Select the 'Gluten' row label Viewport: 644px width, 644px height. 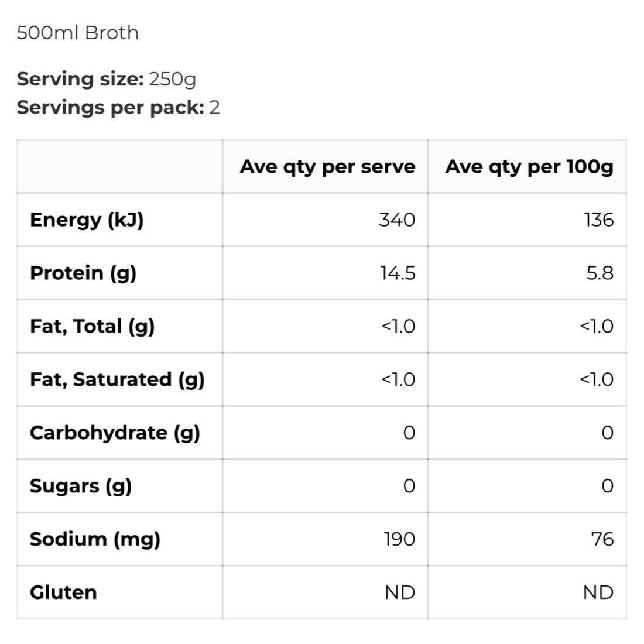point(63,592)
